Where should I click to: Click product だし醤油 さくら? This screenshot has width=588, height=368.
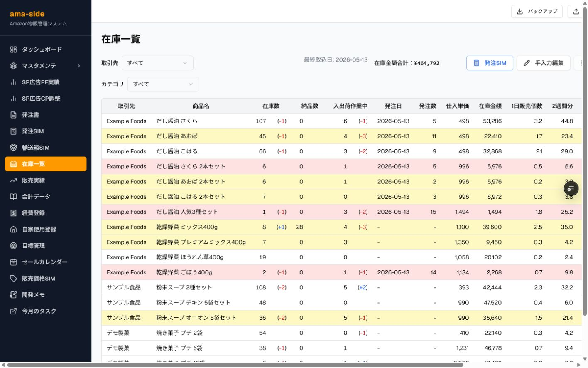[176, 121]
